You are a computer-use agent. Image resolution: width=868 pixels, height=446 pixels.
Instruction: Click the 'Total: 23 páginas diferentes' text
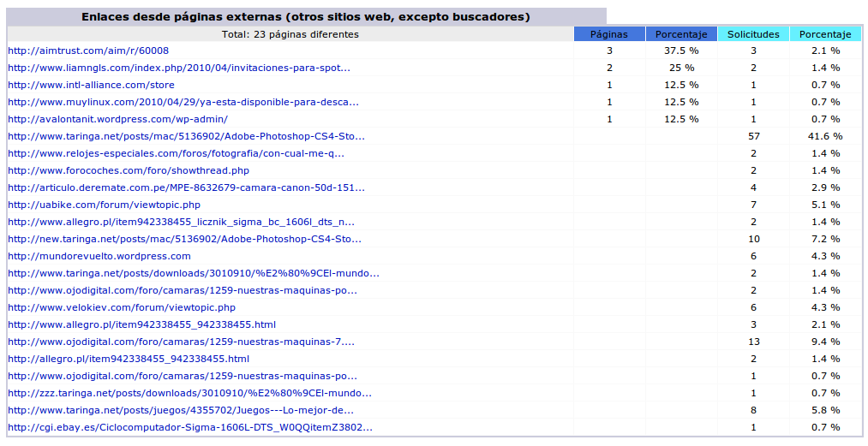click(290, 34)
